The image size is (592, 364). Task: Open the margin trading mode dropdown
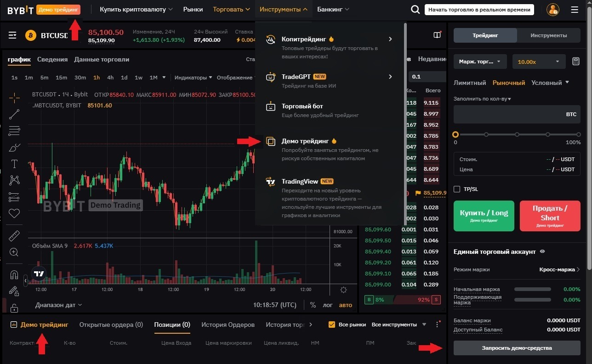[480, 62]
